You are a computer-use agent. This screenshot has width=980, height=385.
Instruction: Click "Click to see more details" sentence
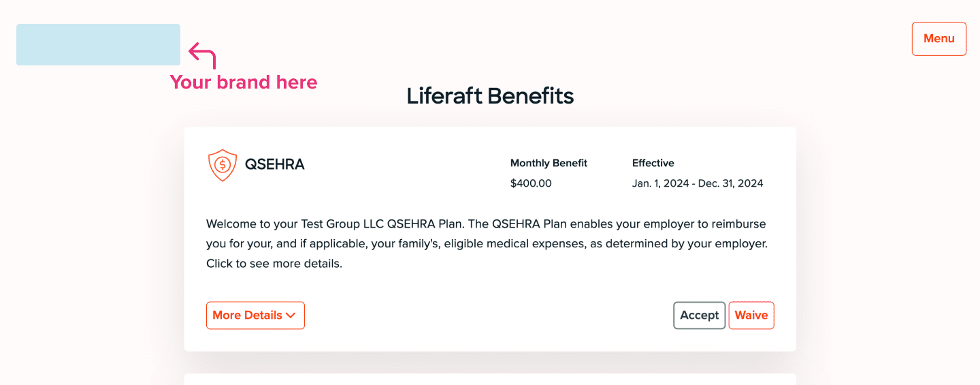point(274,263)
